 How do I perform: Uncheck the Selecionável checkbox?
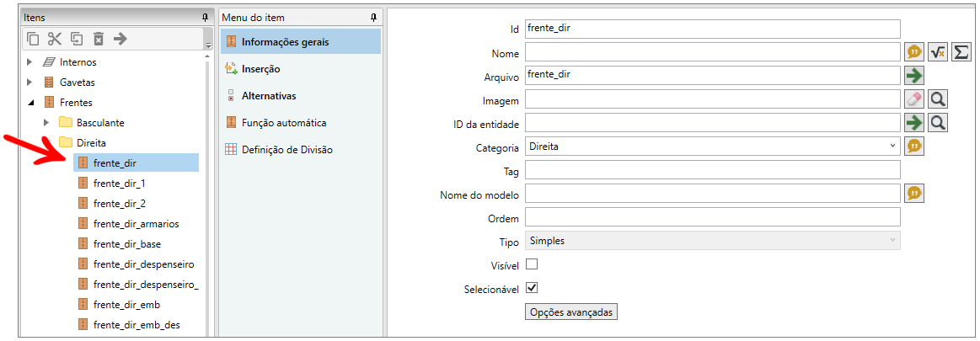532,288
